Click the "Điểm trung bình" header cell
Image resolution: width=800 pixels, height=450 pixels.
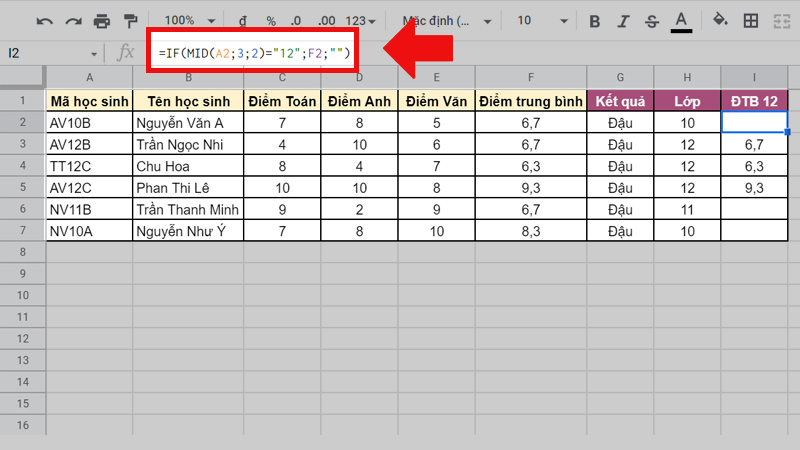(531, 101)
